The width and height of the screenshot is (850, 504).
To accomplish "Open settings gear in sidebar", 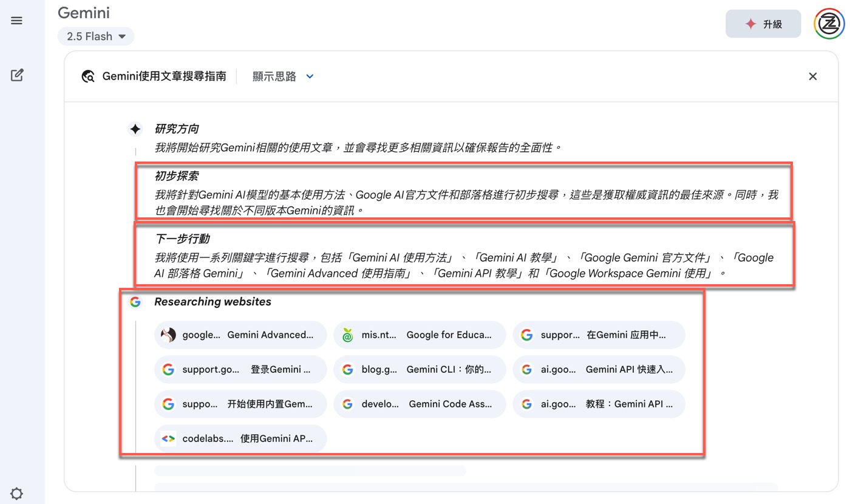I will coord(17,494).
